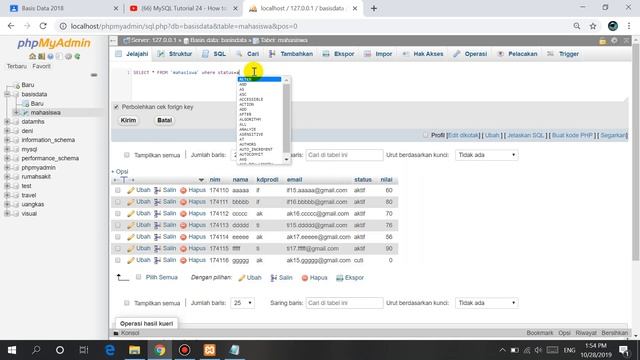
Task: Select checkbox for row 174114
Action: point(118,237)
